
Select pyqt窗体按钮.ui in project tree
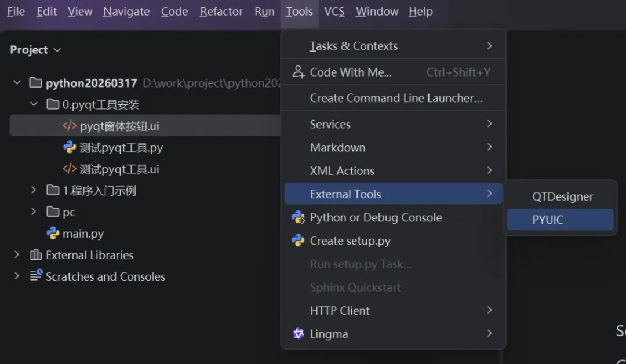coord(119,126)
